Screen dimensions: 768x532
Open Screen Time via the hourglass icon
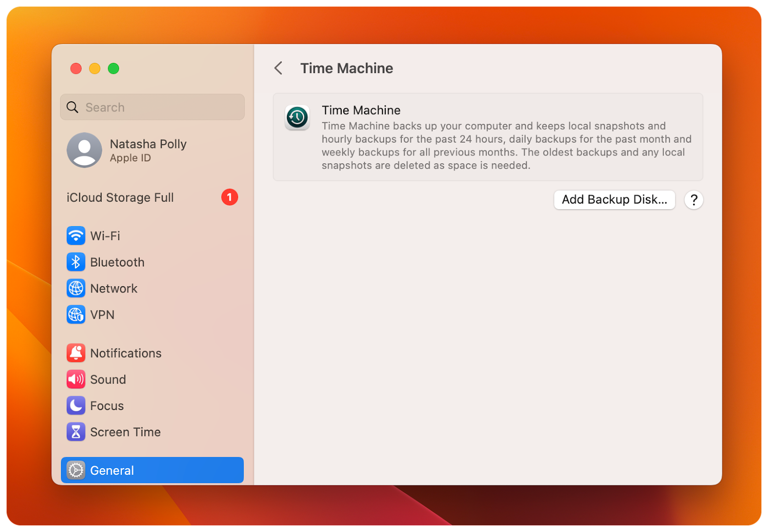[x=76, y=432]
